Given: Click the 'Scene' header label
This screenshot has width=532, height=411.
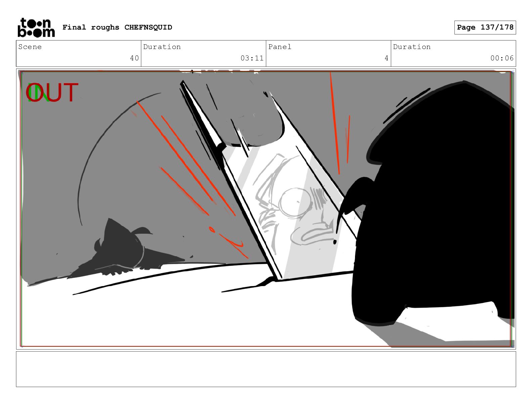Looking at the screenshot, I should 30,47.
